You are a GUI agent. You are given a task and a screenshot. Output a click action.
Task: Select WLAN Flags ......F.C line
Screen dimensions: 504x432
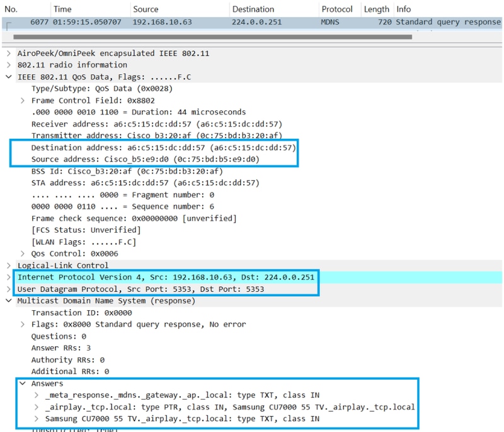84,242
